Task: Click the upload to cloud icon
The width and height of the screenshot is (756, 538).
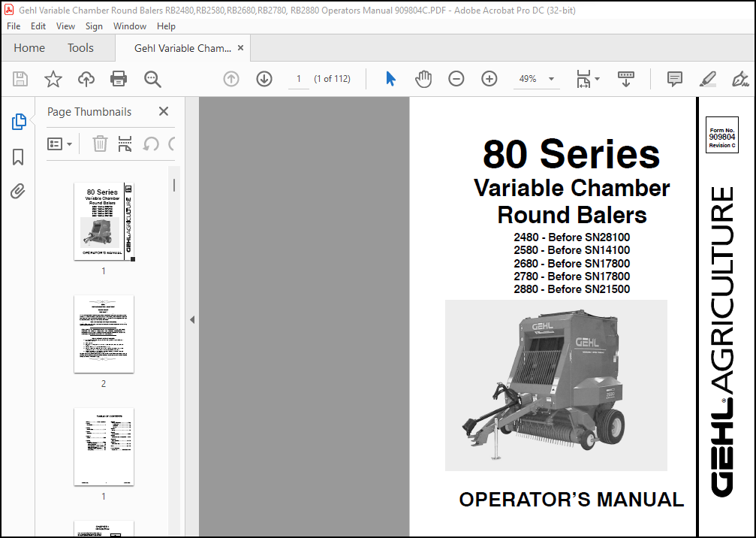Action: coord(86,79)
